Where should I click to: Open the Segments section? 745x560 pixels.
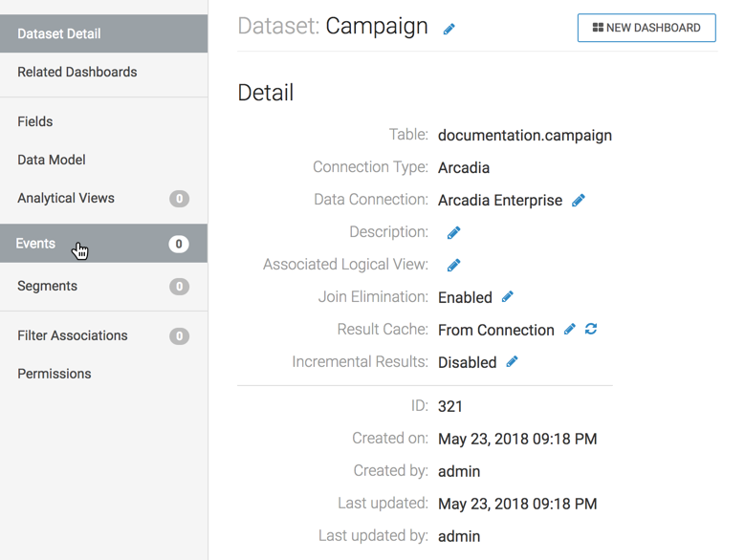47,286
